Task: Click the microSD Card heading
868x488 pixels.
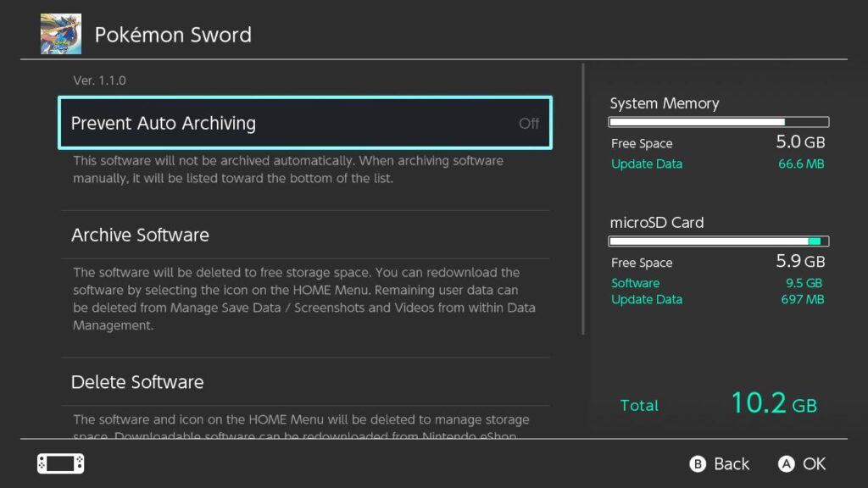Action: [x=657, y=223]
